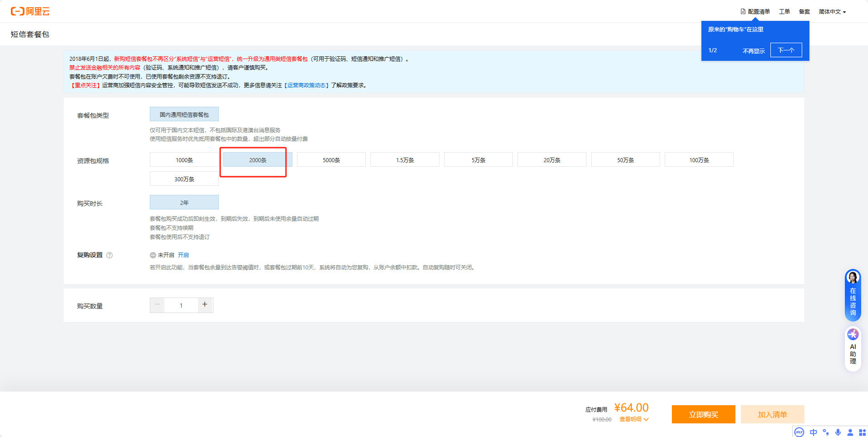Select the 100万条 package size

pos(699,160)
